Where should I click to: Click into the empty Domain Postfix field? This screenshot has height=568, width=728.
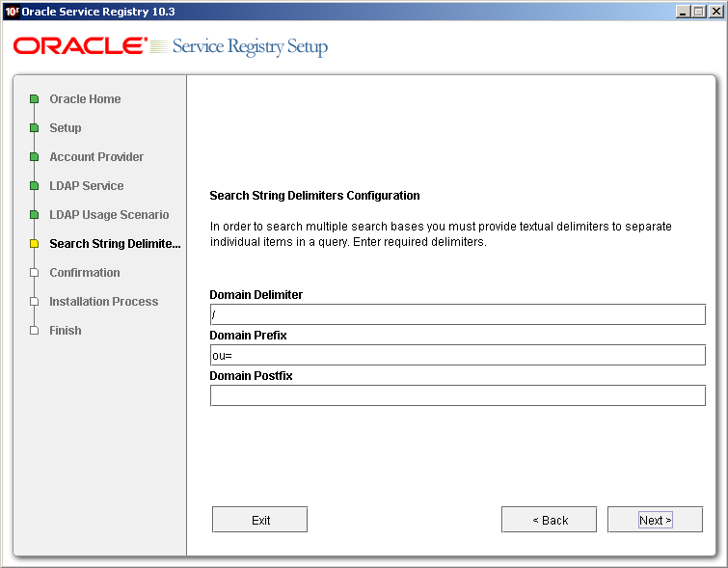pyautogui.click(x=457, y=395)
